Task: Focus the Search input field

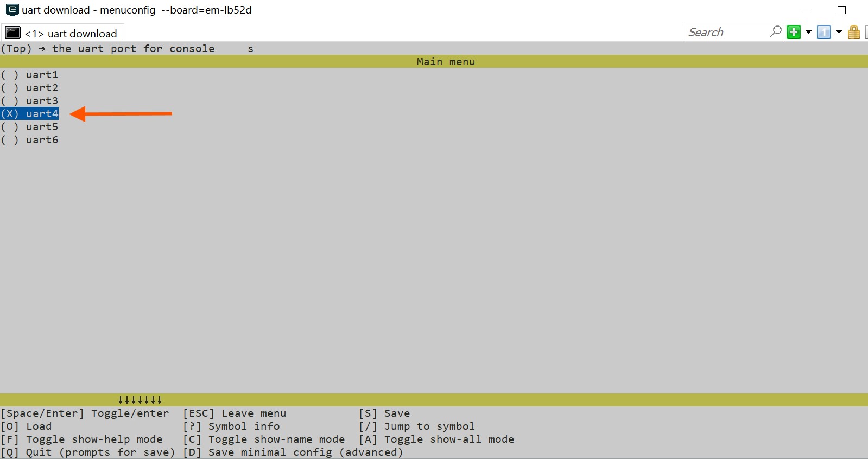Action: tap(726, 32)
